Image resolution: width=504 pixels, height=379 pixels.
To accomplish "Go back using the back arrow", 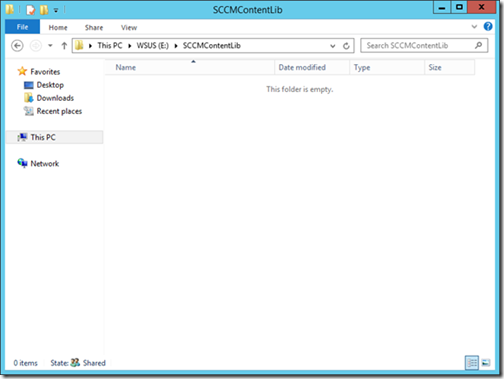I will (17, 46).
